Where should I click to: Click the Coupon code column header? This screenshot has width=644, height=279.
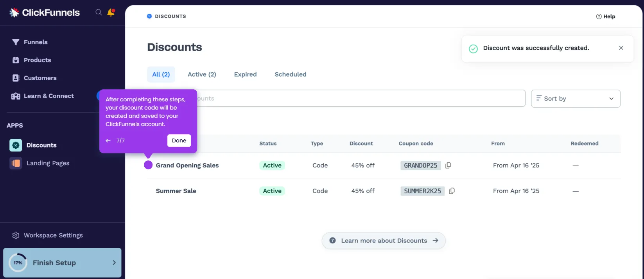point(416,144)
